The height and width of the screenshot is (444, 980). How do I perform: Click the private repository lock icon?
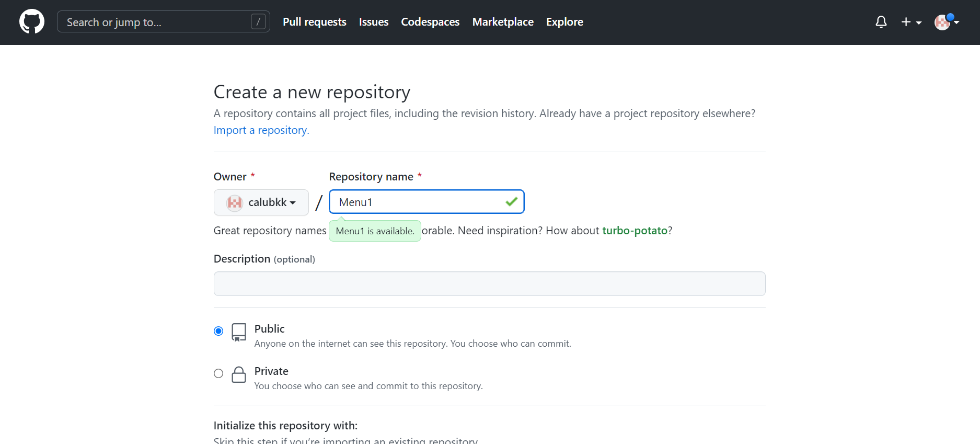239,374
